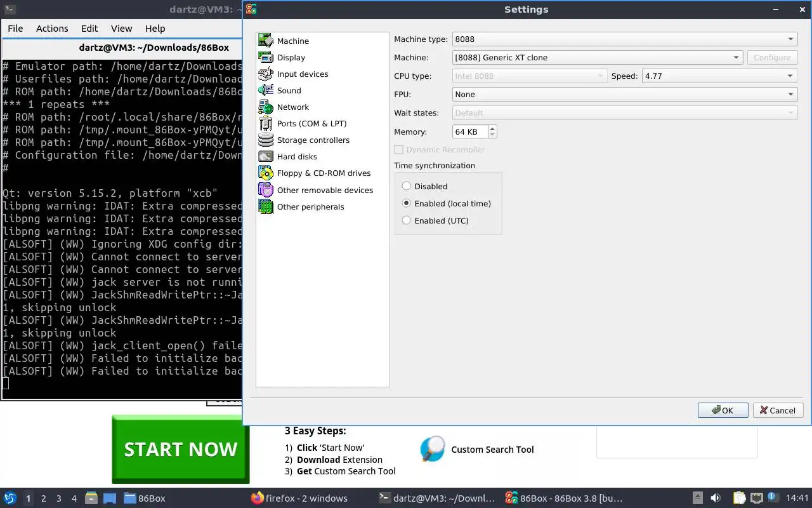Select the dartz@VM3 terminal tab
The height and width of the screenshot is (508, 812).
(123, 47)
